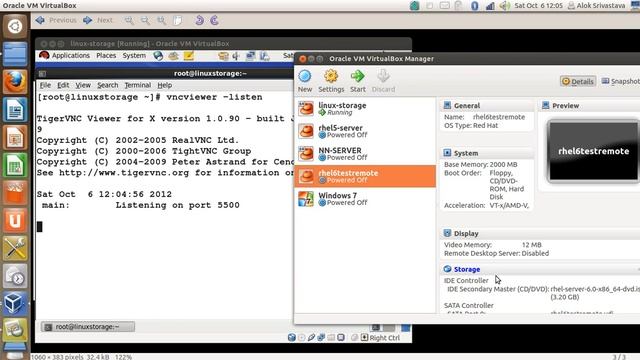Screen dimensions: 640x360
Task: Click the terminal window menu icon in titlebar
Action: 42,73
